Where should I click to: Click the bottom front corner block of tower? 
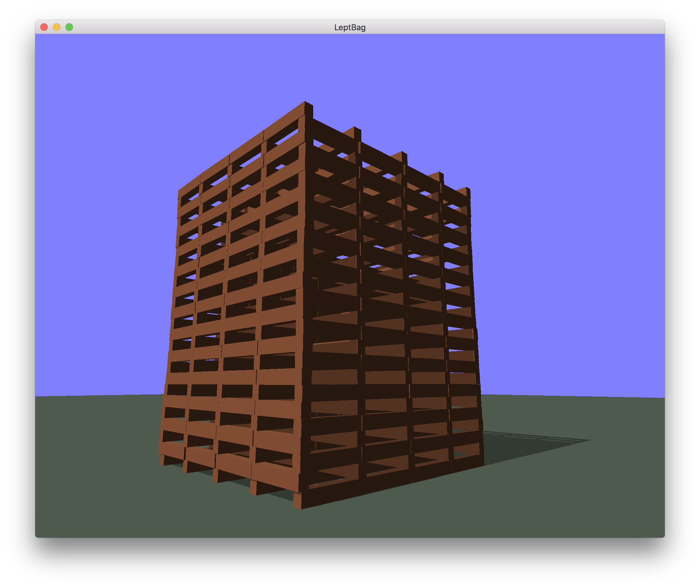298,501
